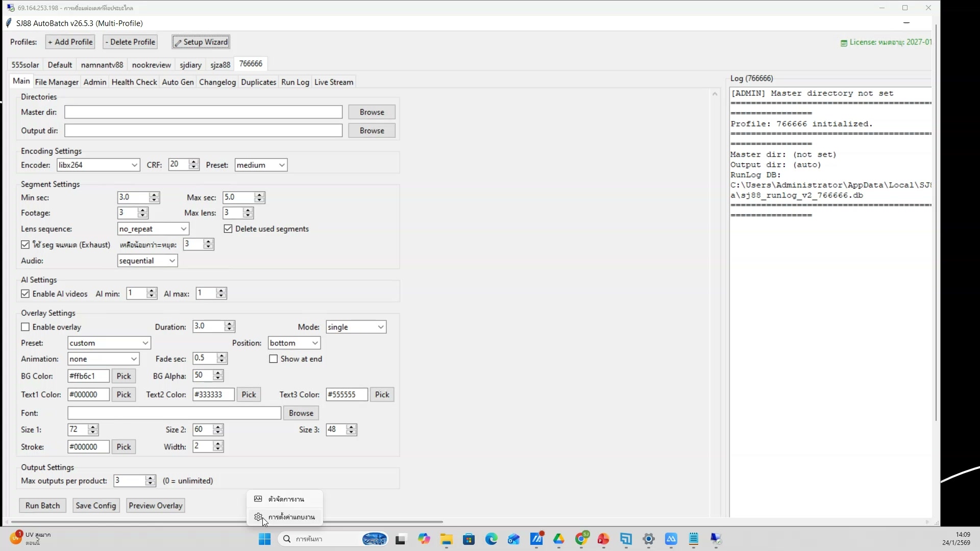Open the Lens sequence dropdown
The image size is (980, 551).
[183, 229]
